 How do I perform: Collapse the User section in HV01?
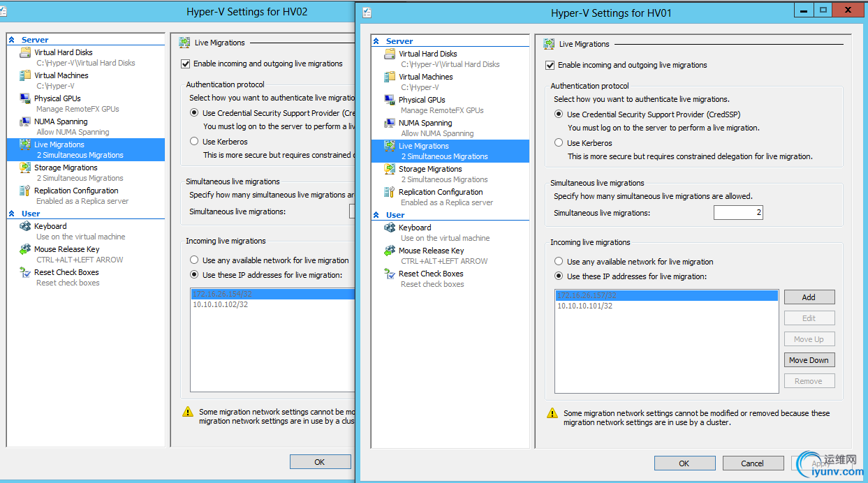[376, 215]
